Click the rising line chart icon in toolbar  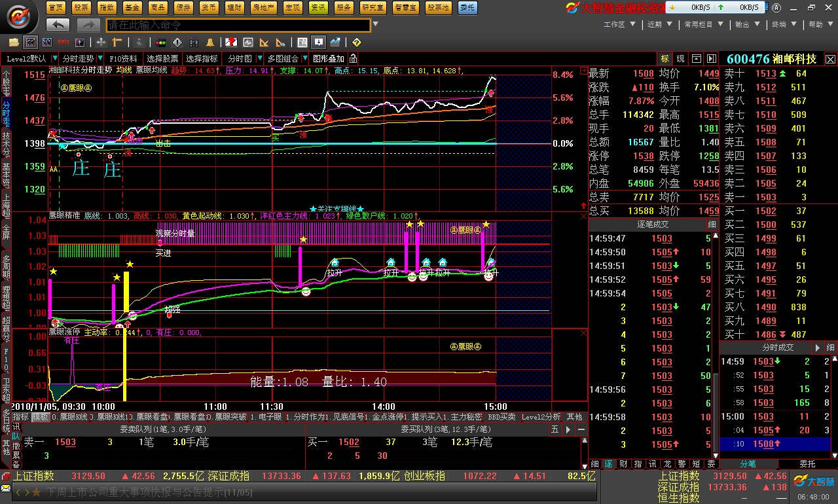point(335,43)
